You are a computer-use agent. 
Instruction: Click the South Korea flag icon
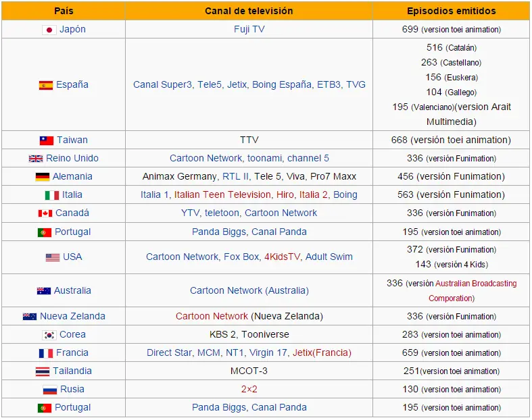coord(49,335)
